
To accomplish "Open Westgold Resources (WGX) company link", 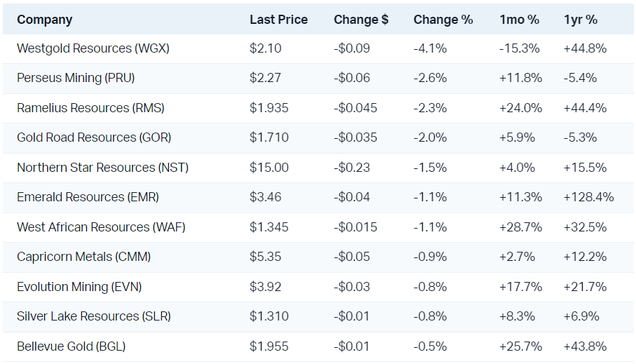I will click(x=93, y=48).
